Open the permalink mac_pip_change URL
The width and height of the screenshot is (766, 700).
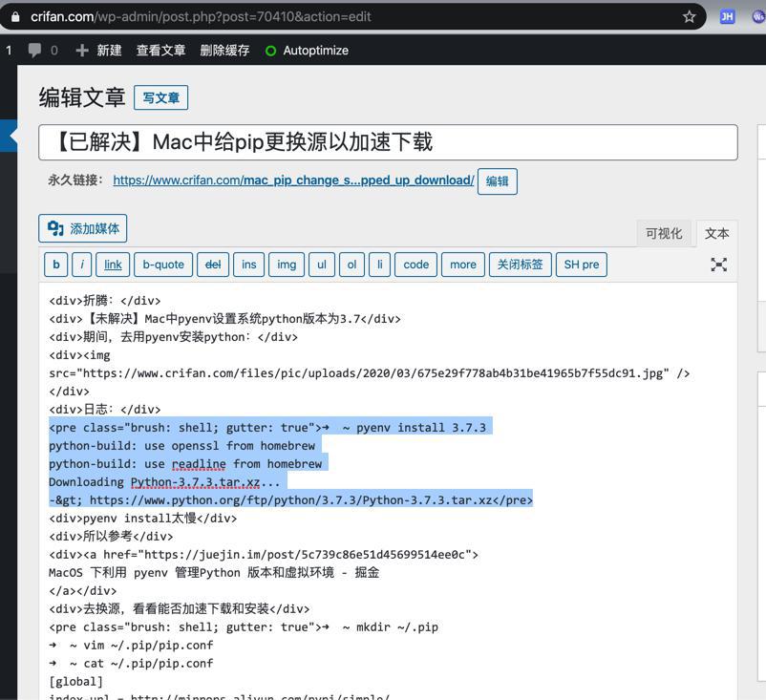[x=293, y=180]
